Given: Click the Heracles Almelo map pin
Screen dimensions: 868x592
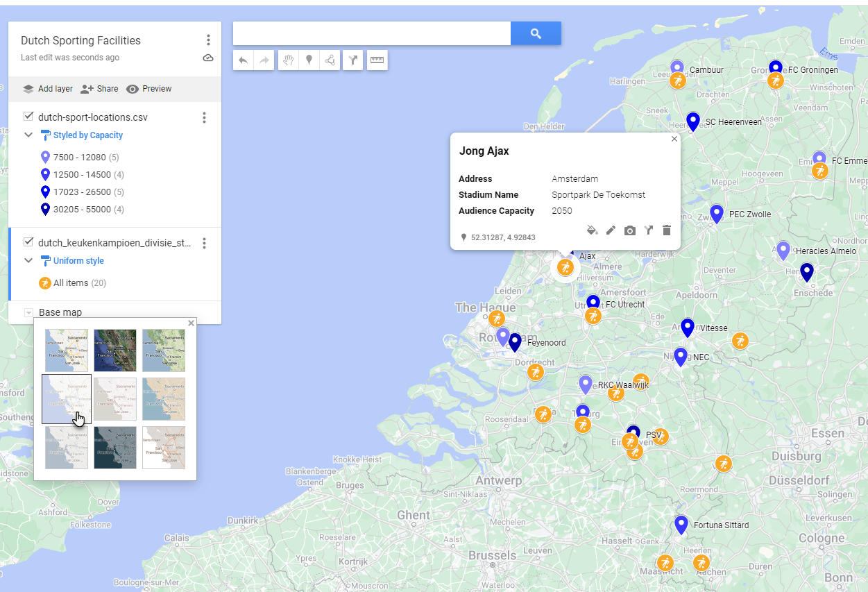Looking at the screenshot, I should coord(783,251).
